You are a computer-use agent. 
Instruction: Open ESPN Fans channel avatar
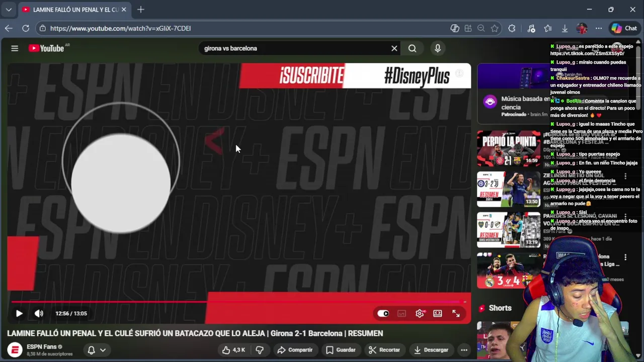(15, 349)
